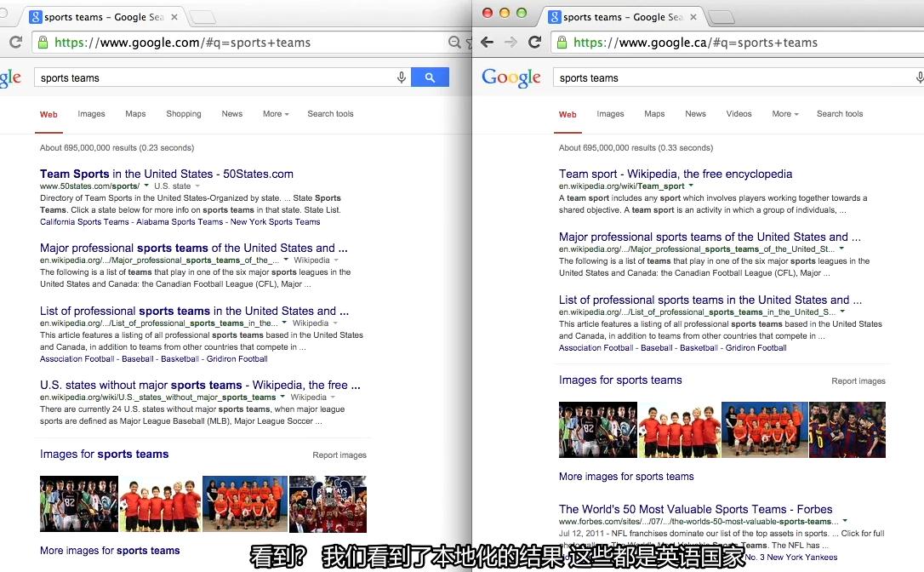
Task: Expand arrow after Forbes URL in google.ca window
Action: pos(845,521)
